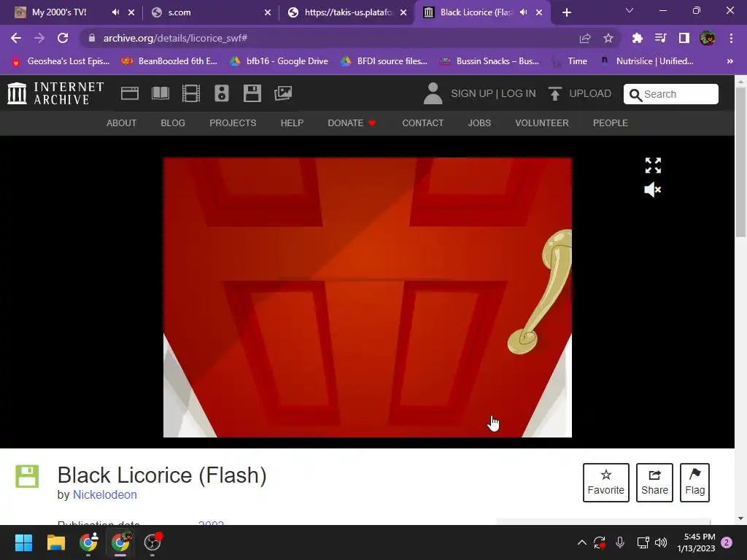Open the Software (floppy disk) media icon
Viewport: 747px width, 560px height.
[252, 93]
